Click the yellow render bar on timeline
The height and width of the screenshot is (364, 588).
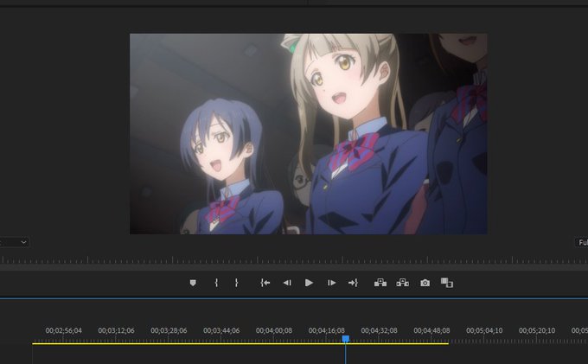240,343
